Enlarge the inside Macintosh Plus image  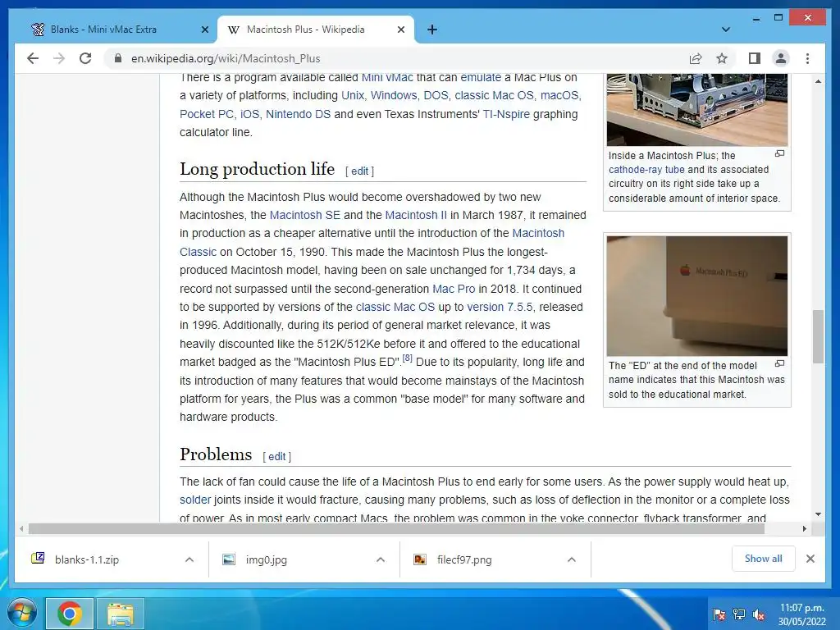779,153
